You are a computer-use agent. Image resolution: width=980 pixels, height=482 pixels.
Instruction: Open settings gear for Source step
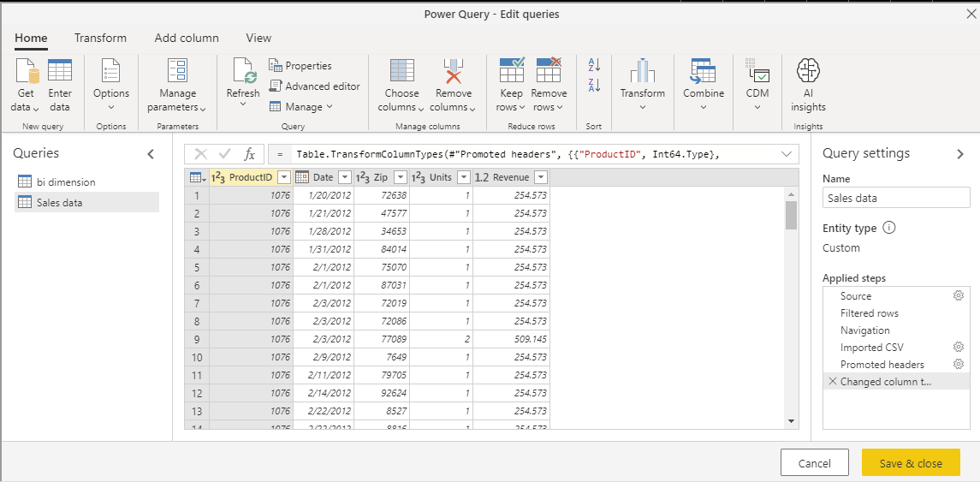tap(958, 295)
